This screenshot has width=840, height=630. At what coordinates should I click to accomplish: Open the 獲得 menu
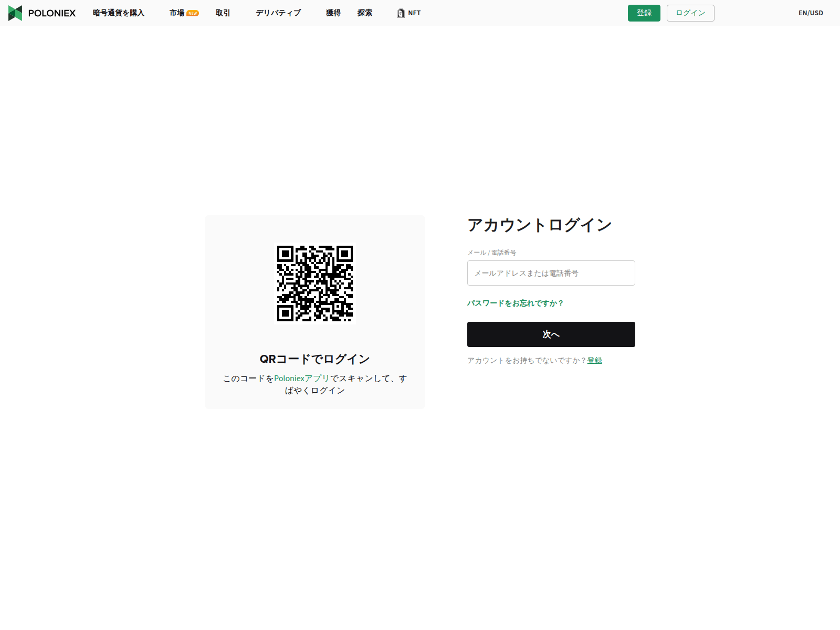(333, 13)
